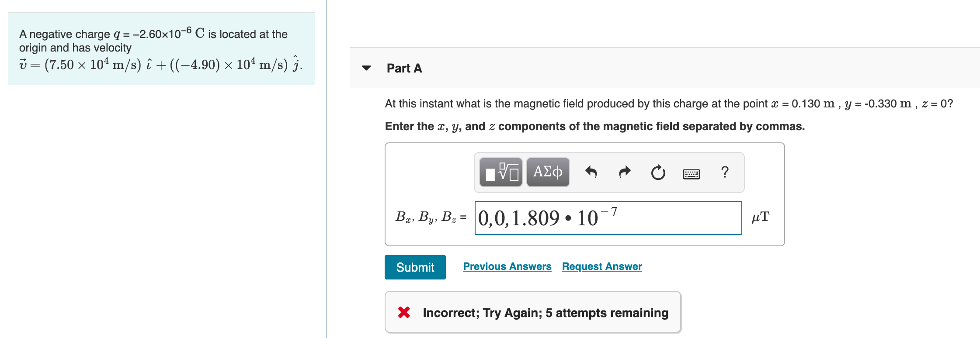Reset the answer field with the reset icon

click(x=657, y=172)
